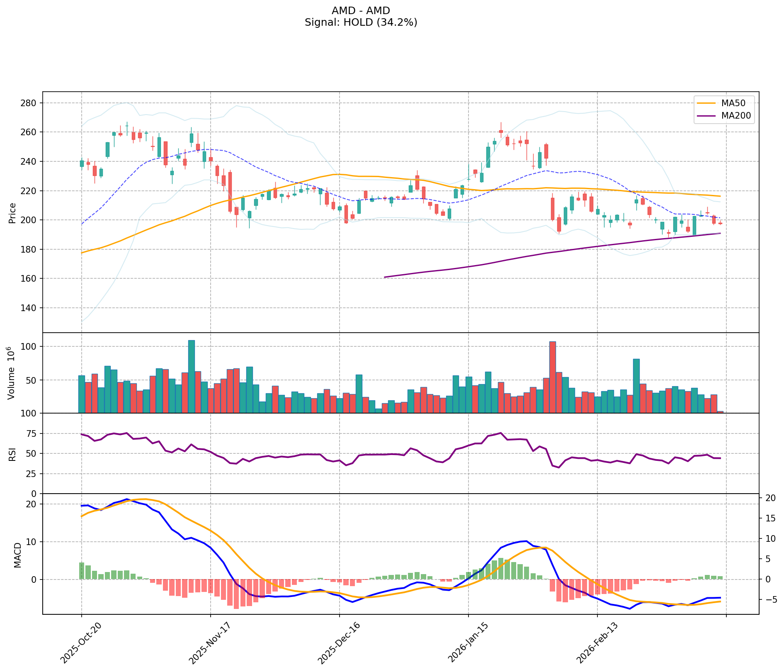The height and width of the screenshot is (672, 784).
Task: Click the MA50 legend label
Action: [x=733, y=104]
